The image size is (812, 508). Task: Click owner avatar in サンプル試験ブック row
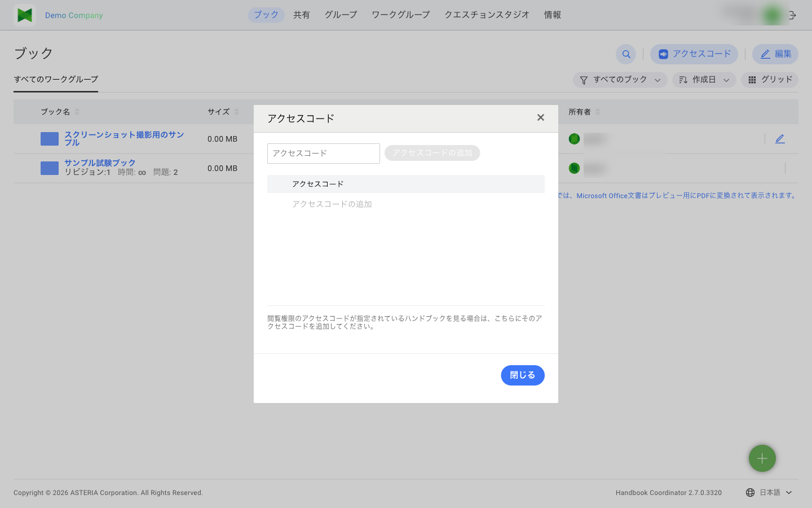(x=574, y=168)
